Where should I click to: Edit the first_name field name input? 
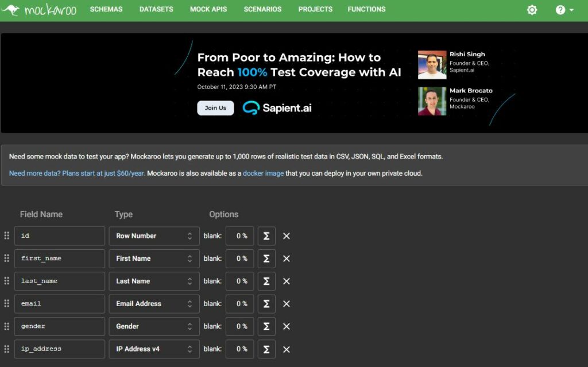click(60, 258)
